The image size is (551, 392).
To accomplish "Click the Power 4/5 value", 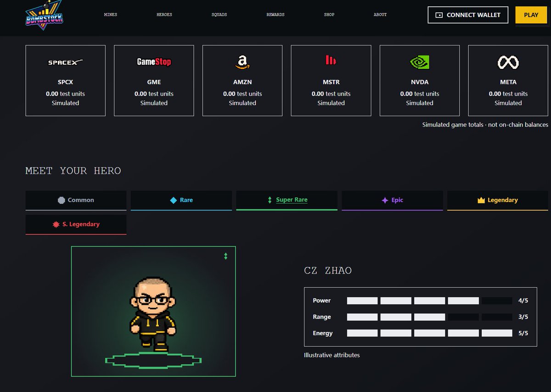I will pos(523,301).
